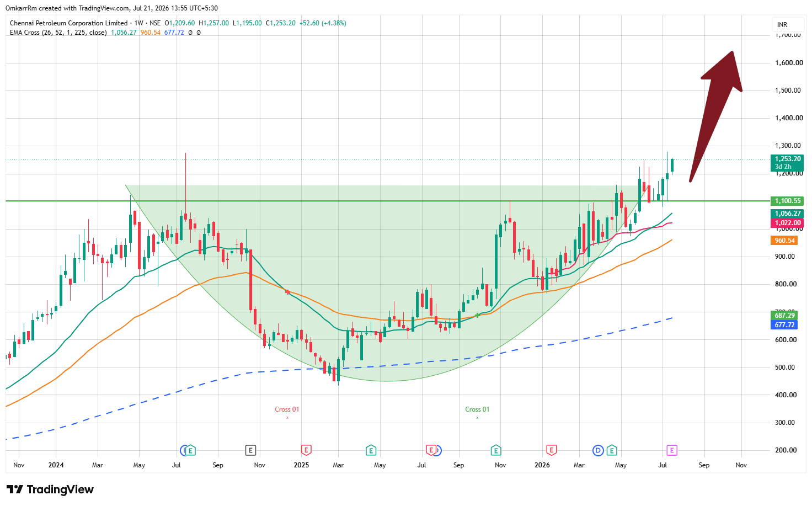Image resolution: width=812 pixels, height=506 pixels.
Task: Click the red Cross 01 label
Action: tap(287, 409)
